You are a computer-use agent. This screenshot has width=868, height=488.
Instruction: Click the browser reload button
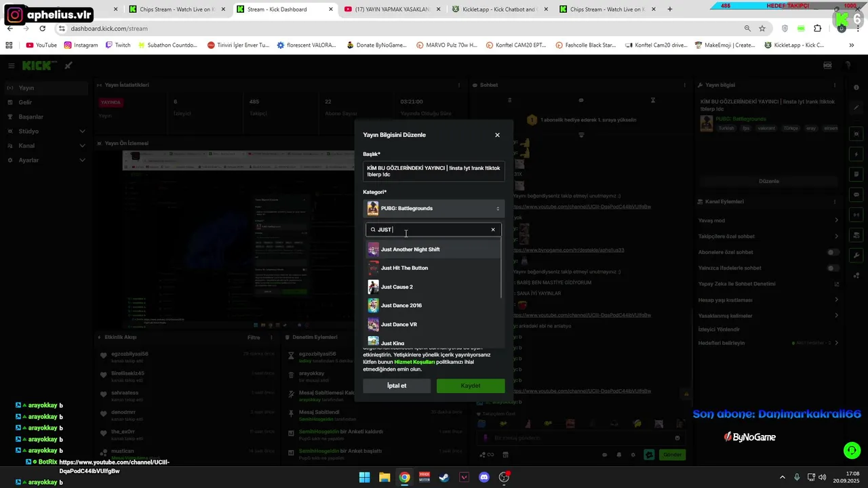[42, 28]
